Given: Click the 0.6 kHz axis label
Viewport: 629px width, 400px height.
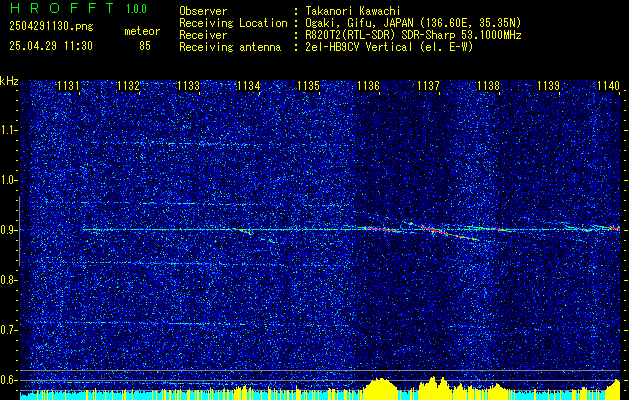Looking at the screenshot, I should (8, 380).
